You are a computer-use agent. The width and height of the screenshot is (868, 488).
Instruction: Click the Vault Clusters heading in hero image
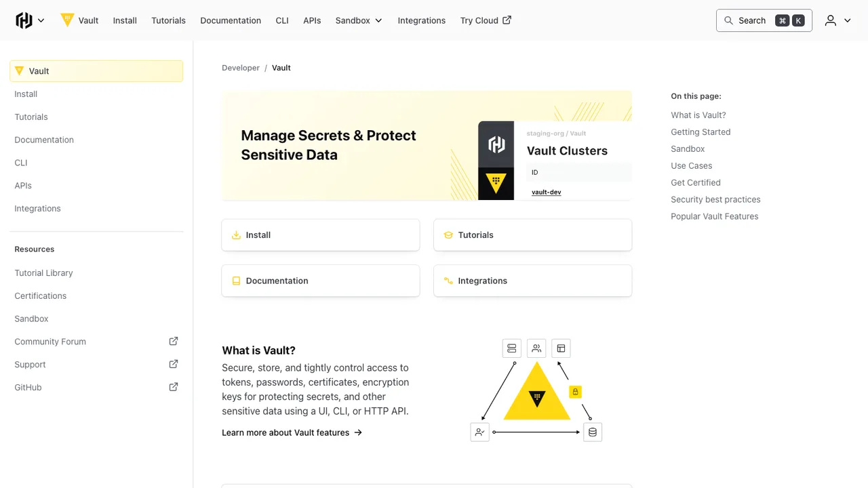point(567,151)
